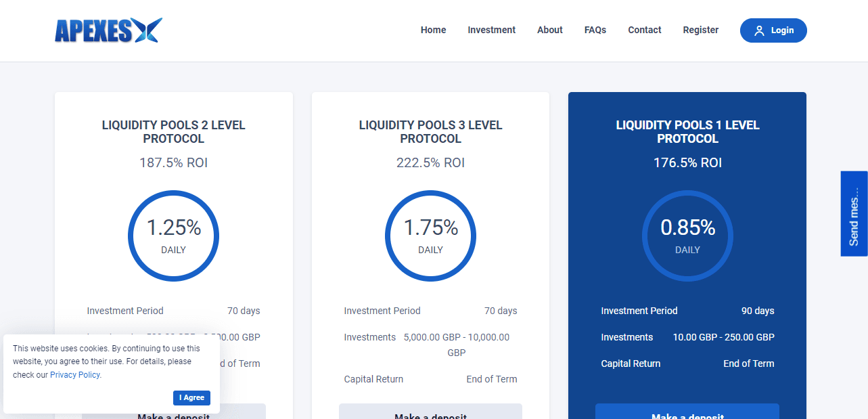The width and height of the screenshot is (868, 419).
Task: Open the Home menu item
Action: [x=433, y=30]
